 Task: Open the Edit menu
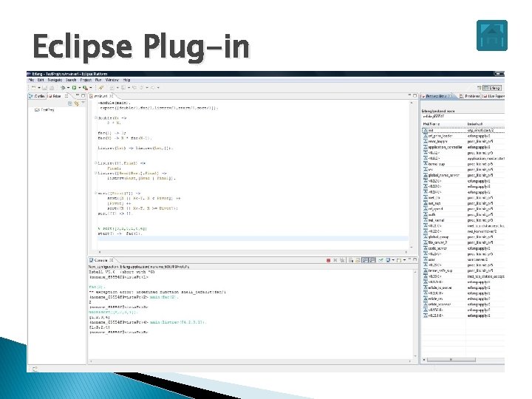pos(41,80)
